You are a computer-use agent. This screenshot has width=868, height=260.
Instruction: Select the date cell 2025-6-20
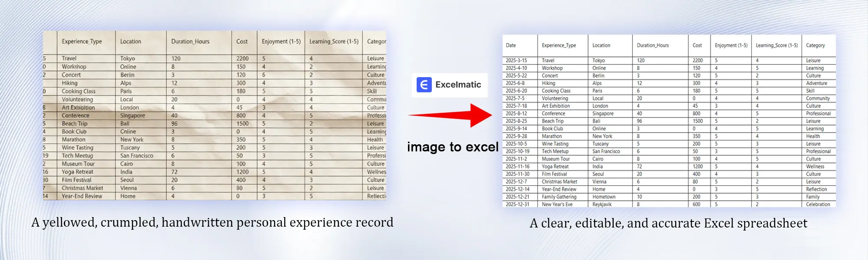(x=516, y=91)
